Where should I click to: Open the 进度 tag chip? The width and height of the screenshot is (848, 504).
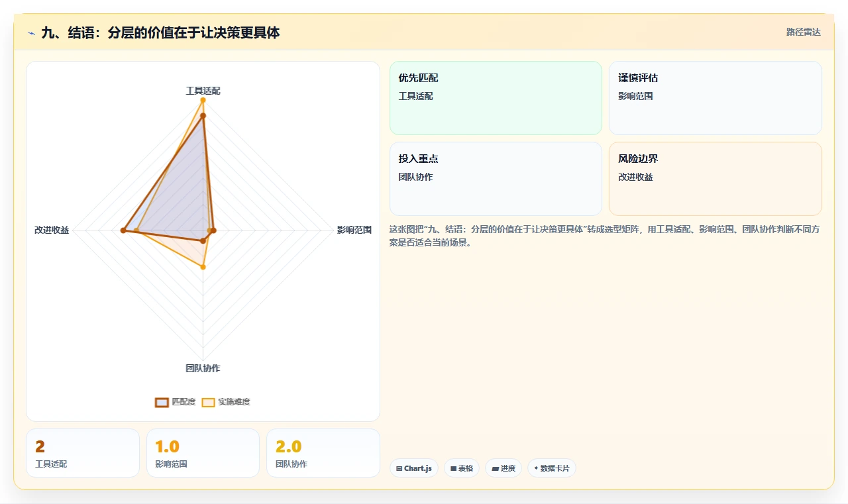click(503, 468)
